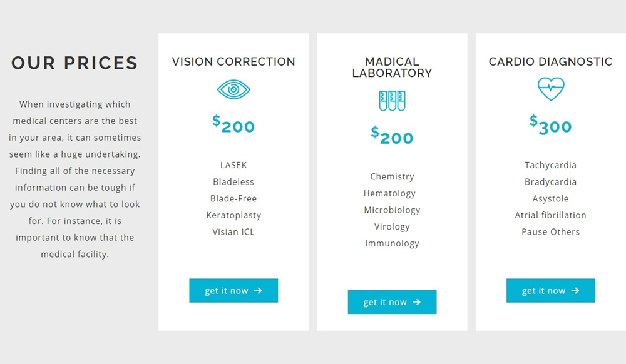Click Microbiology in the laboratory list

coord(392,210)
